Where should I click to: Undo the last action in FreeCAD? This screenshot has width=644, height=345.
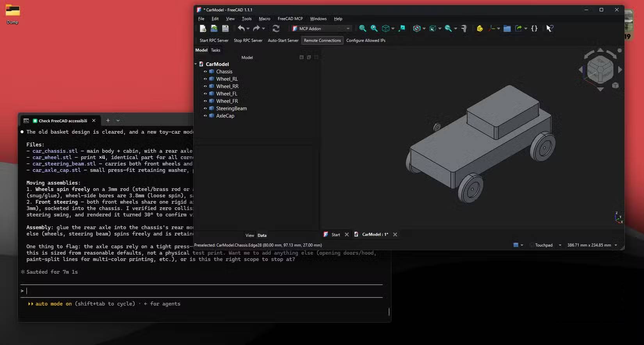click(241, 28)
